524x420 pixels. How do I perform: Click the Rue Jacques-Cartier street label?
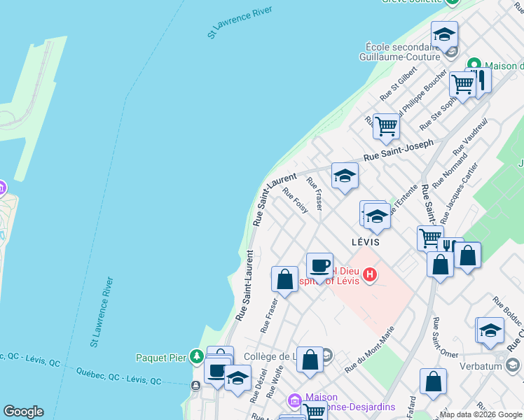[x=459, y=193]
